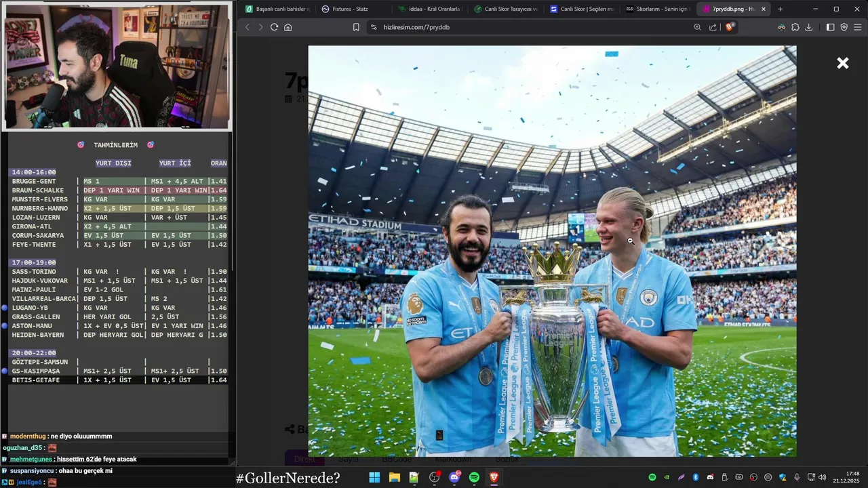
Task: Switch to the 'iddaa - Kral Oranlarla' tab
Action: [x=429, y=9]
